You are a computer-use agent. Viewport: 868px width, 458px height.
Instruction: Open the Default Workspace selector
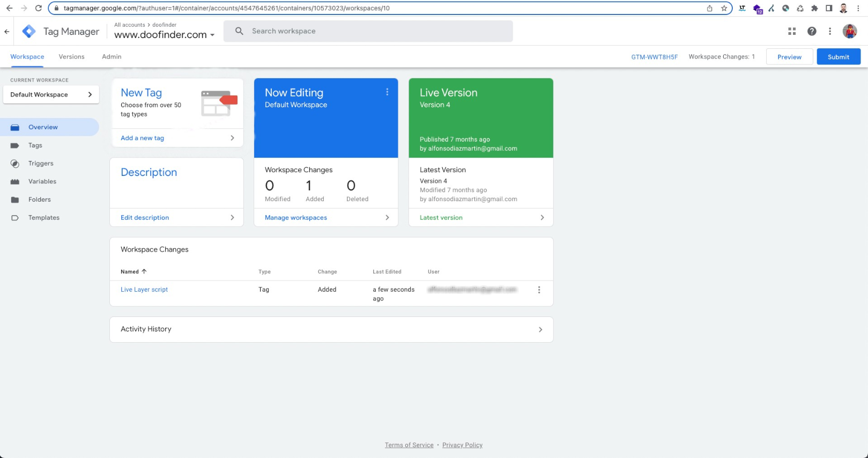(x=51, y=94)
